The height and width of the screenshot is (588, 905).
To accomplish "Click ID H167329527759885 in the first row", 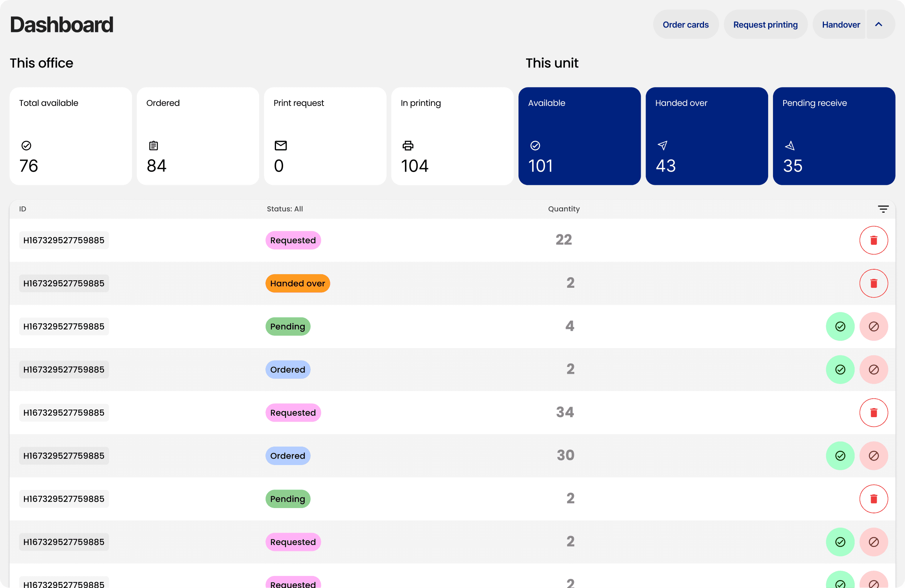I will (63, 240).
